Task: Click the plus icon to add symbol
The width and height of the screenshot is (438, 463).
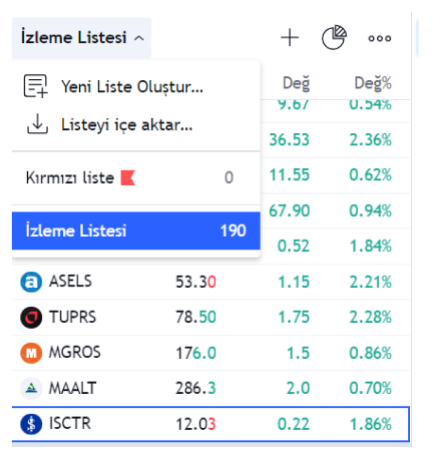Action: (289, 37)
